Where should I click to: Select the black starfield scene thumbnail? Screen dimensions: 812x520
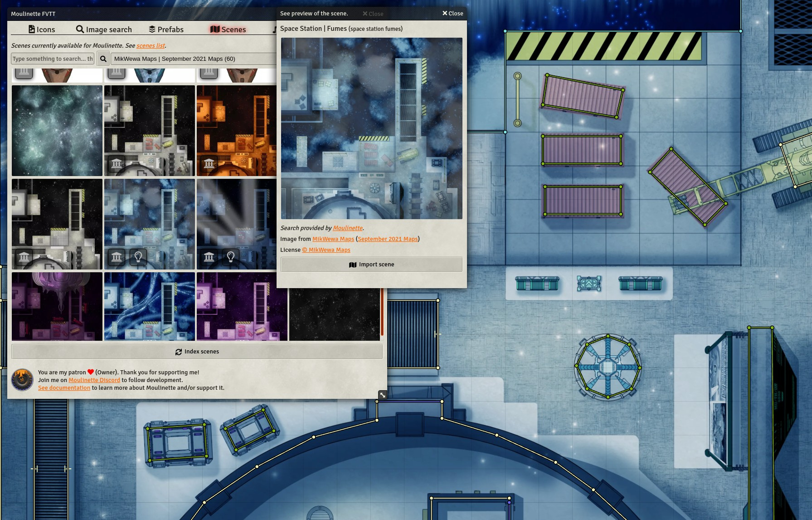click(335, 314)
